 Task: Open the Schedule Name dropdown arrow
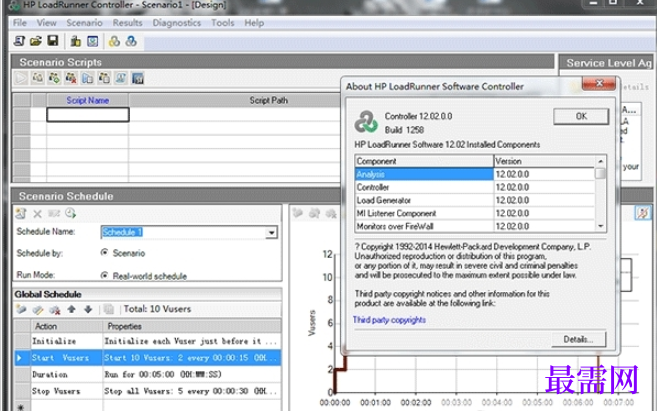point(272,233)
